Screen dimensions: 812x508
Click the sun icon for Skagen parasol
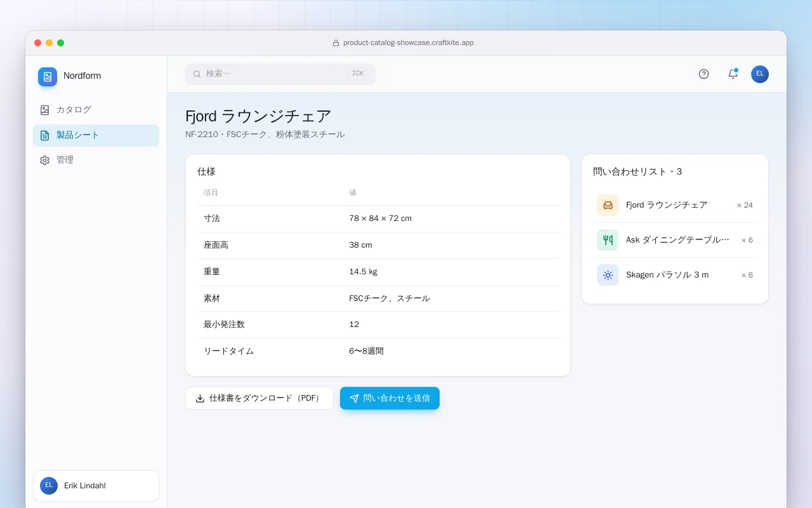[x=608, y=275]
